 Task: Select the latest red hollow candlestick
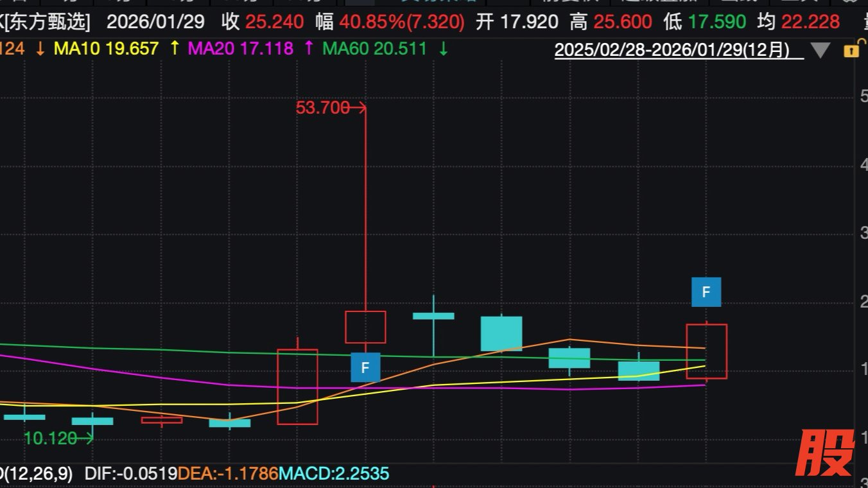[706, 351]
